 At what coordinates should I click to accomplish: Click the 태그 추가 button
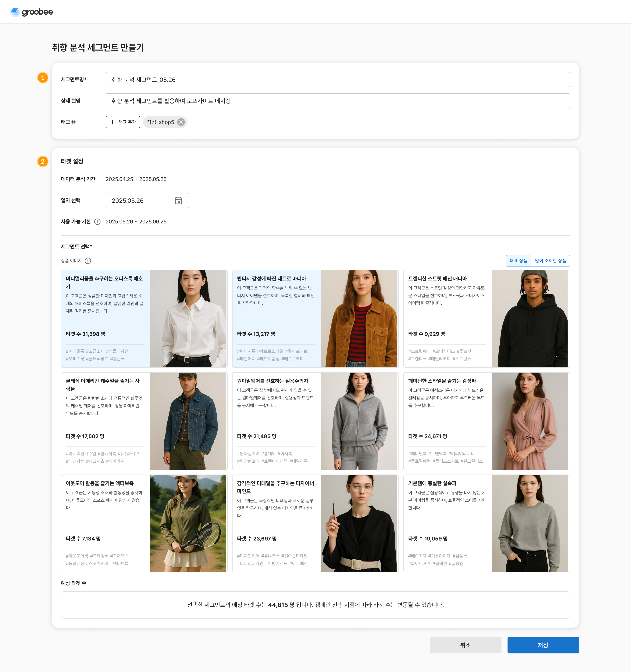coord(123,122)
